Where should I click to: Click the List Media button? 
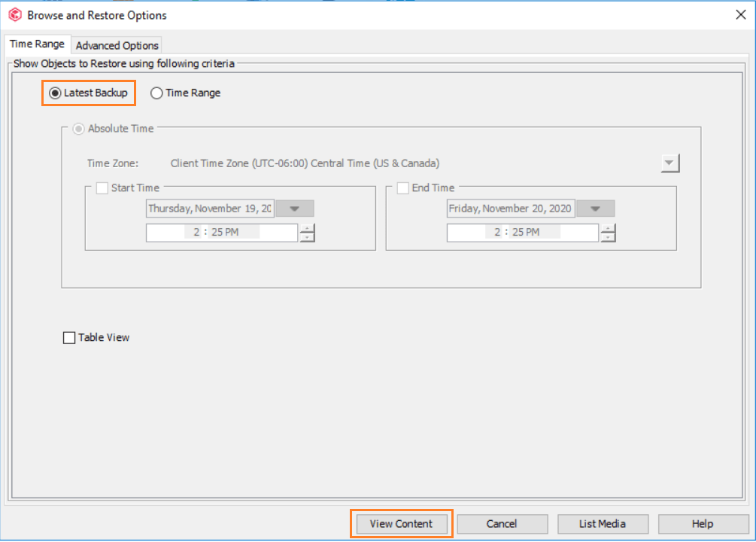[x=603, y=524]
